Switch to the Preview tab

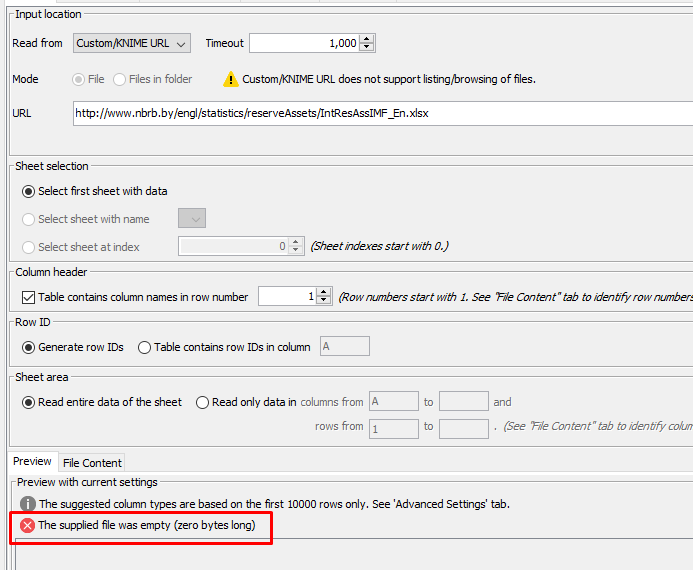pyautogui.click(x=32, y=461)
